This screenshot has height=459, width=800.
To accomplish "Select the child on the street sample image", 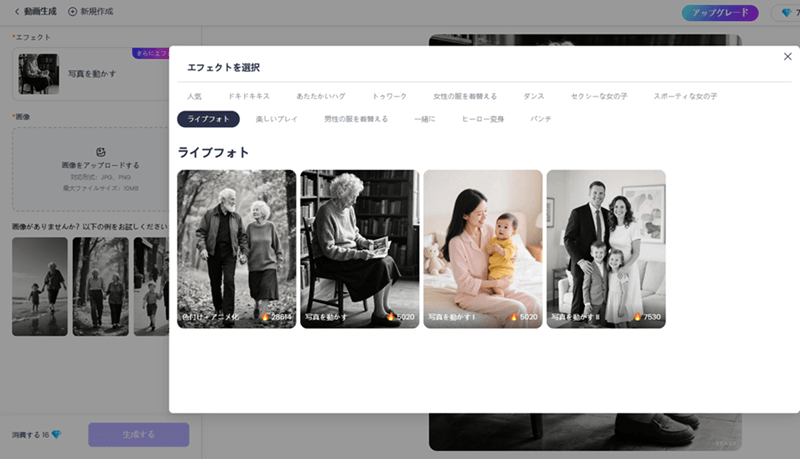I will [x=151, y=287].
